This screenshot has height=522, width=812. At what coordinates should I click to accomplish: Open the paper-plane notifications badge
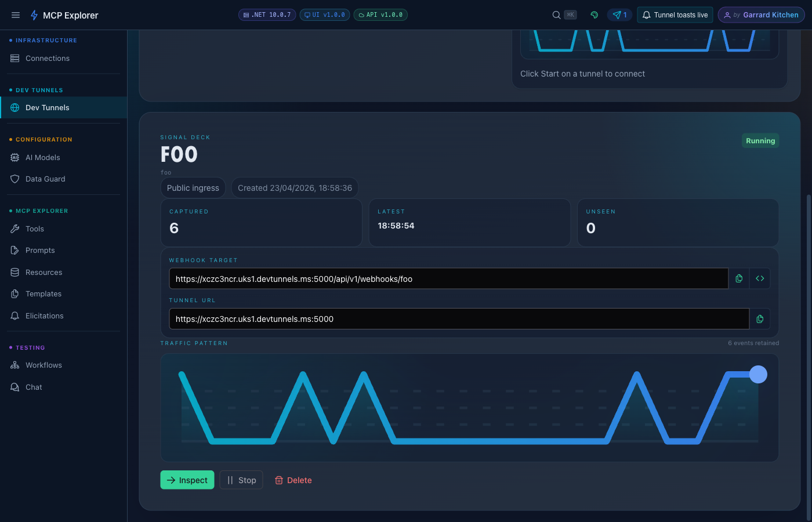click(620, 15)
